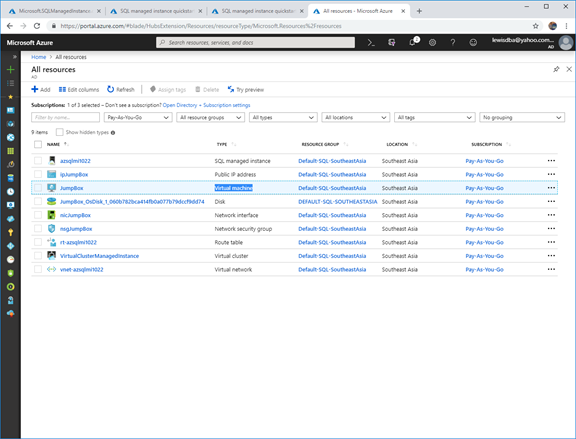Reload the browser page

coord(37,26)
